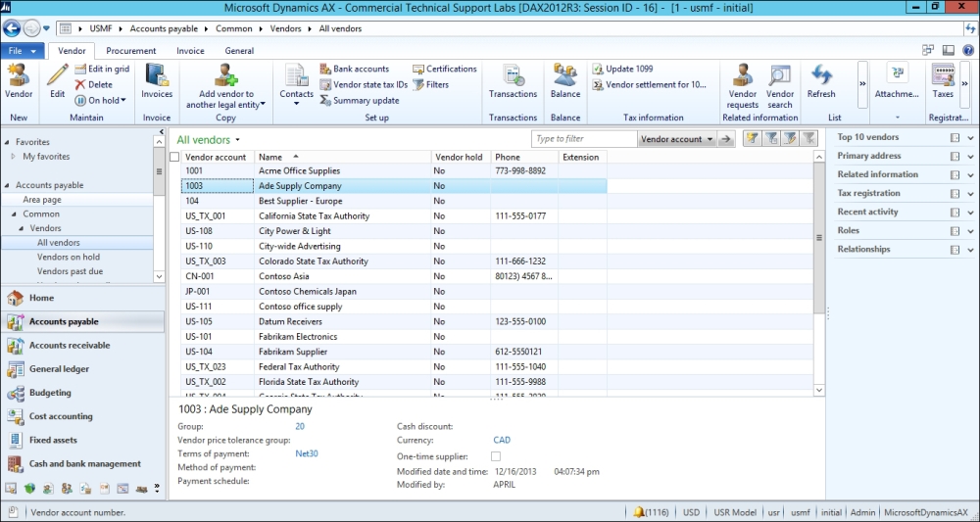
Task: Delete the selected vendor
Action: tap(93, 84)
